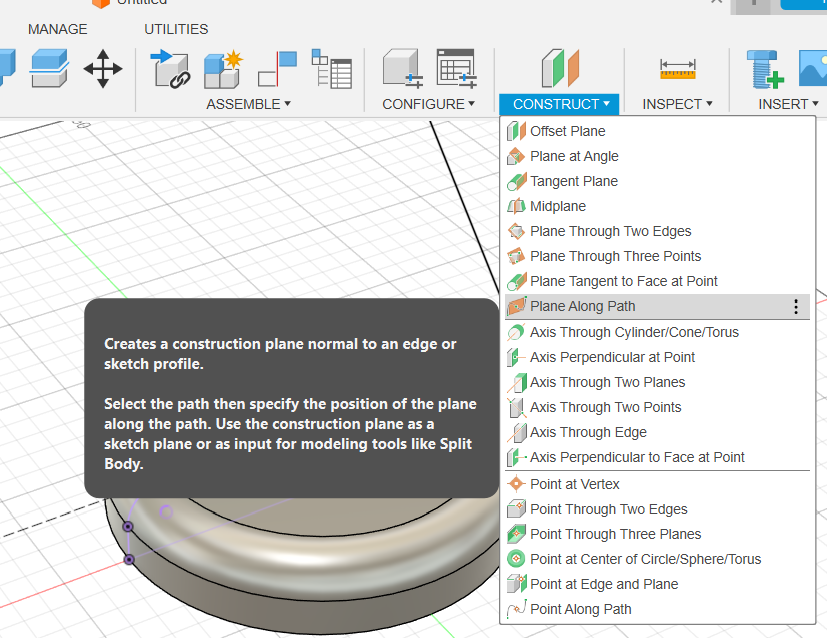Choose Point Along Path
827x638 pixels.
[x=657, y=609]
